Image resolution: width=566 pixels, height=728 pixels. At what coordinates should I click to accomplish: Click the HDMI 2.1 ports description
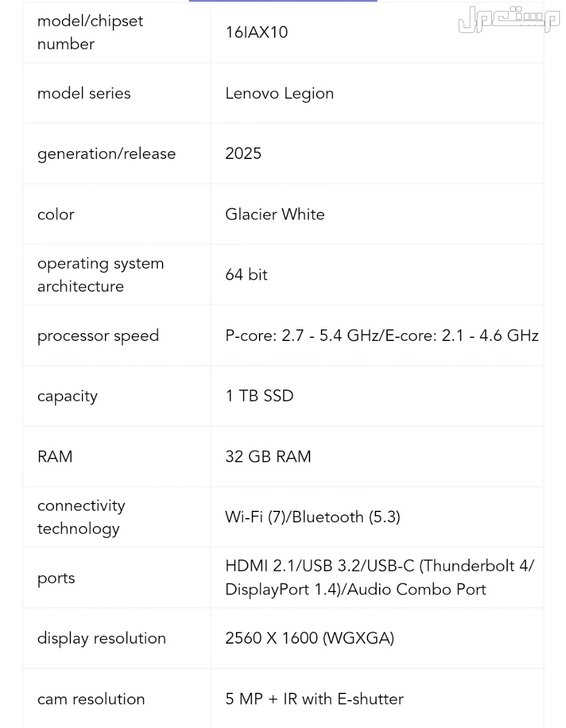379,578
